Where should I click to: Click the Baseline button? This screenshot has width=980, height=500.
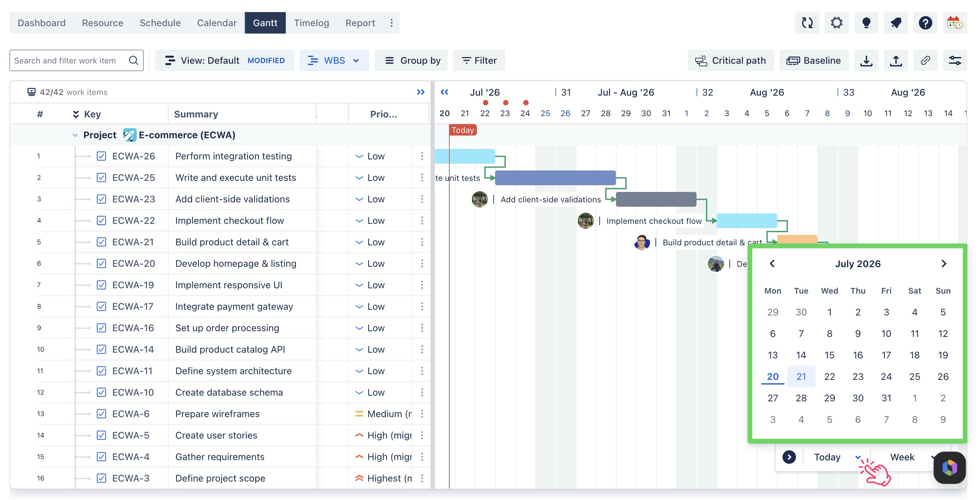(814, 60)
